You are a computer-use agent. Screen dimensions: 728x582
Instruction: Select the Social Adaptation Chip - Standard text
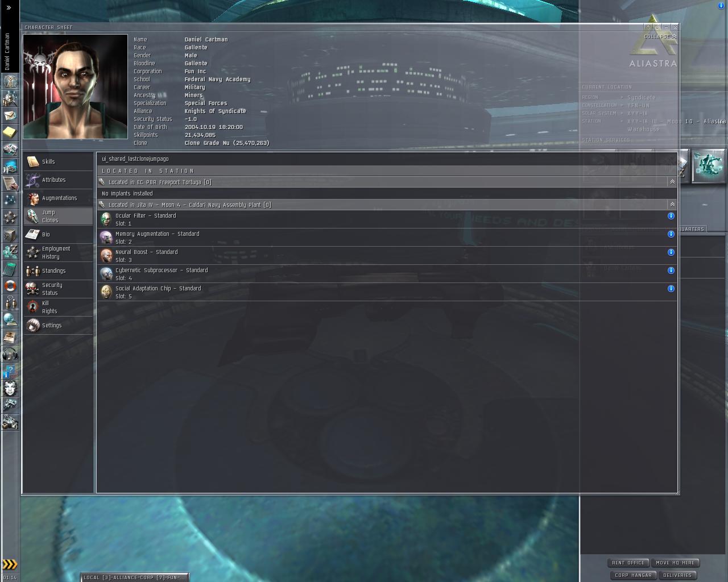(158, 289)
